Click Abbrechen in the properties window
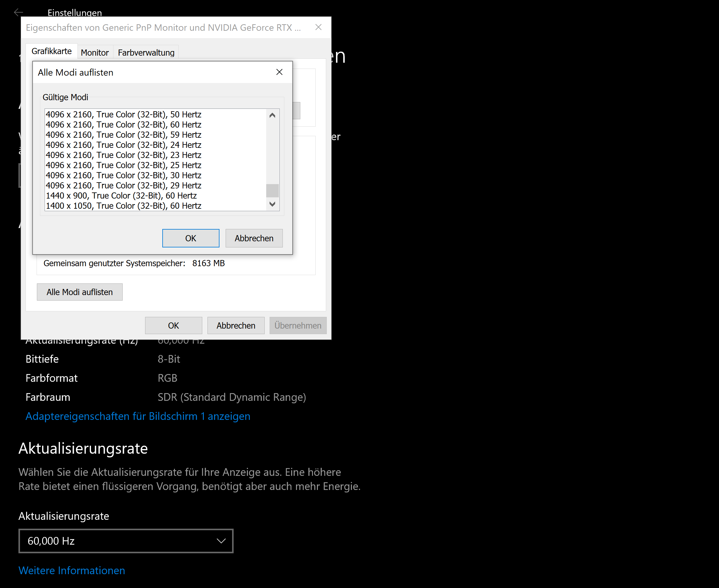The width and height of the screenshot is (719, 588). 236,326
